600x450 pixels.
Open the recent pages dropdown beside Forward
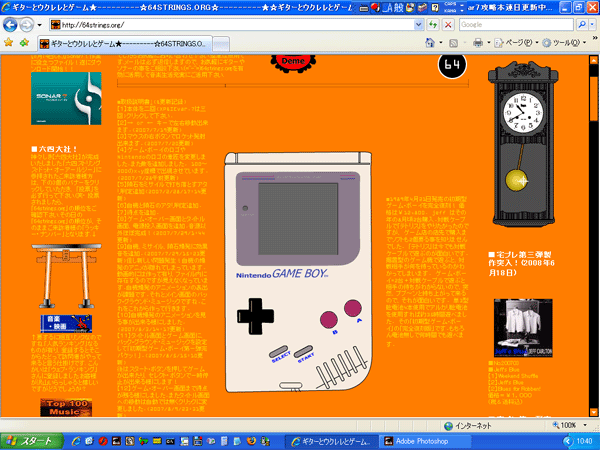(39, 25)
